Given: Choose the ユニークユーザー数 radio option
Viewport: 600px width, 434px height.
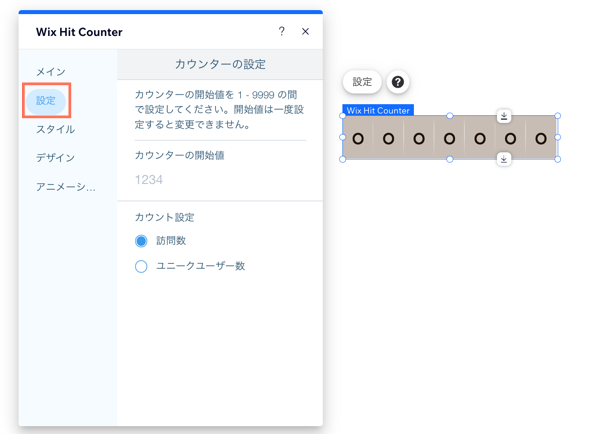Looking at the screenshot, I should pos(141,266).
